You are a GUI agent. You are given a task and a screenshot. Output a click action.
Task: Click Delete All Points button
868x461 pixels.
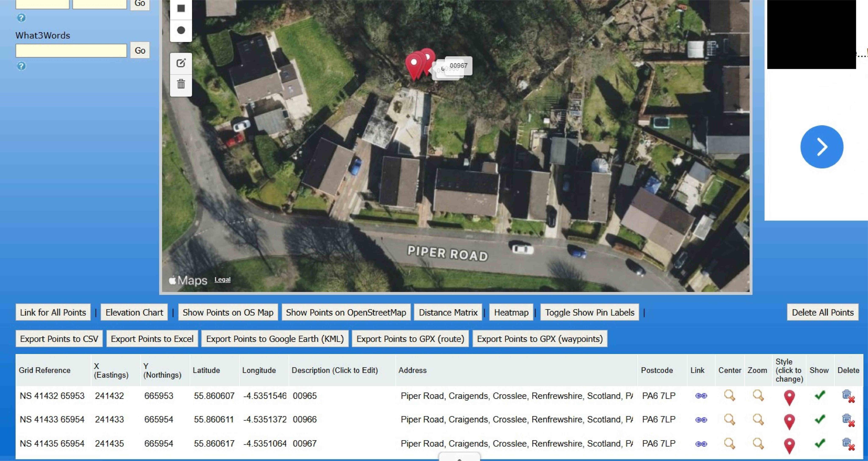tap(822, 312)
